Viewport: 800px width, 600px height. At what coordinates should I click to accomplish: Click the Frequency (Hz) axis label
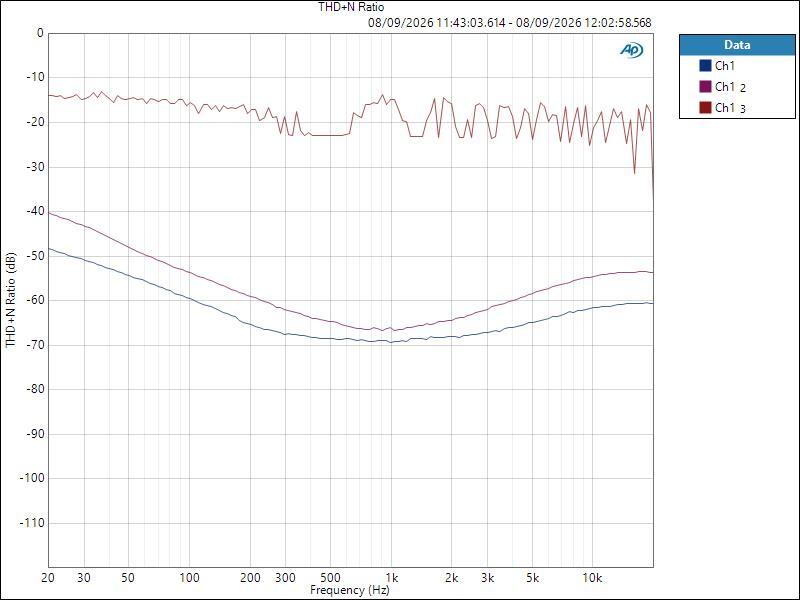350,590
